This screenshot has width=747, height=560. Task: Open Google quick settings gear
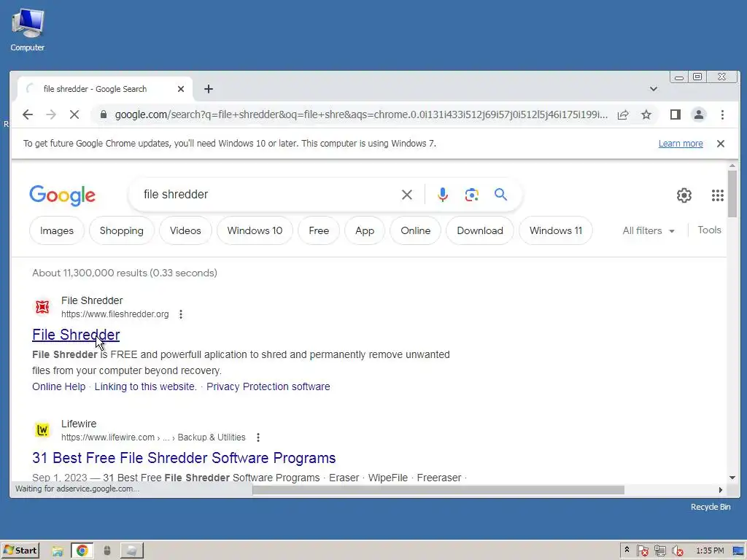click(684, 195)
